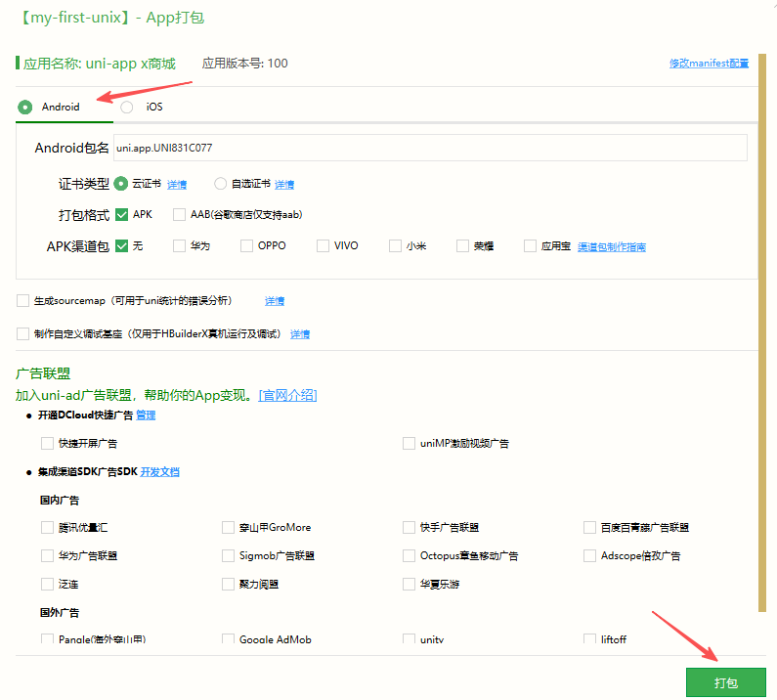Check the Pangle overseas ad option

click(x=47, y=639)
